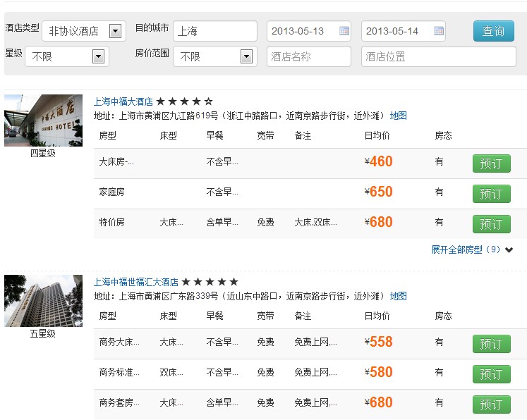Open 地图 map link for 九江路619号
The width and height of the screenshot is (527, 420).
pos(399,116)
